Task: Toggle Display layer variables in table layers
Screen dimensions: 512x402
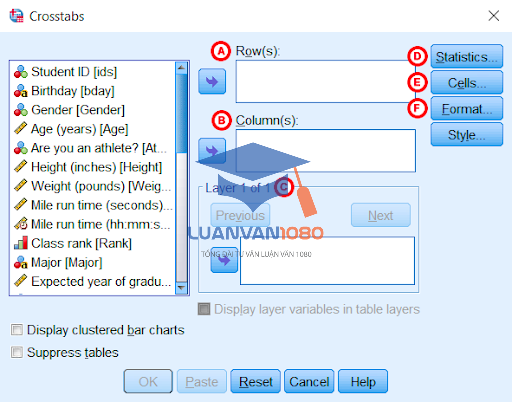Action: pos(204,309)
